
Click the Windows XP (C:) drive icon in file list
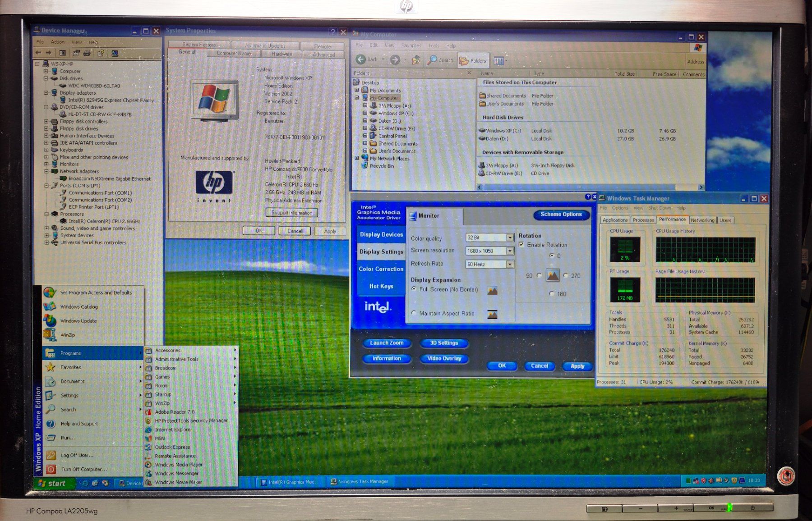click(x=482, y=131)
